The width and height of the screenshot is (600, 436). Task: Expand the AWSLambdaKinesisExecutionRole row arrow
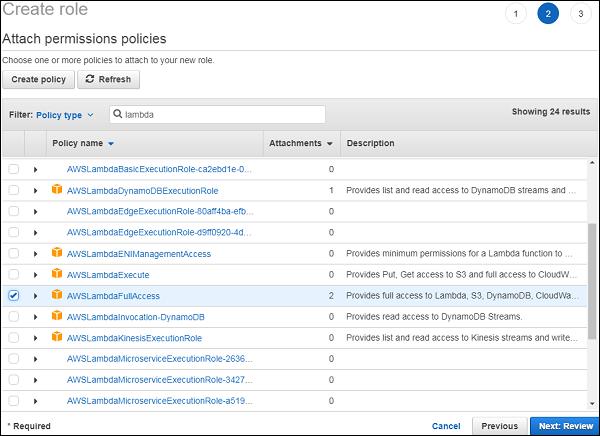pyautogui.click(x=35, y=338)
